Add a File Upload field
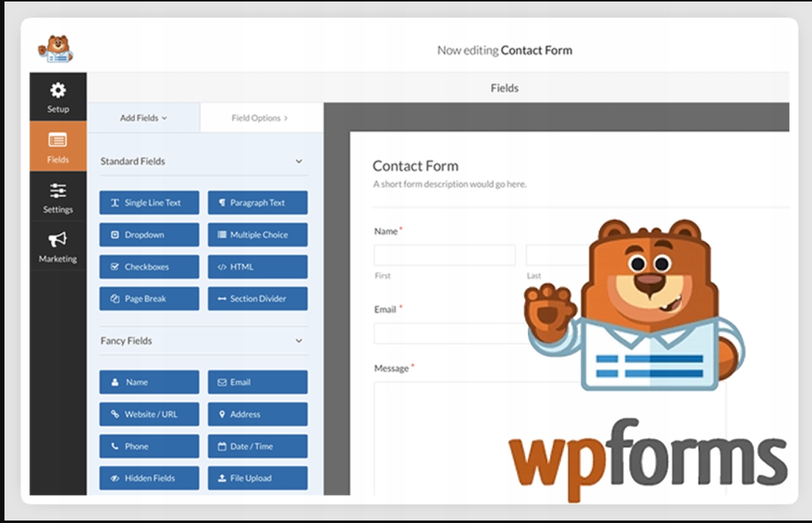Screen dimensions: 812x523 point(257,478)
